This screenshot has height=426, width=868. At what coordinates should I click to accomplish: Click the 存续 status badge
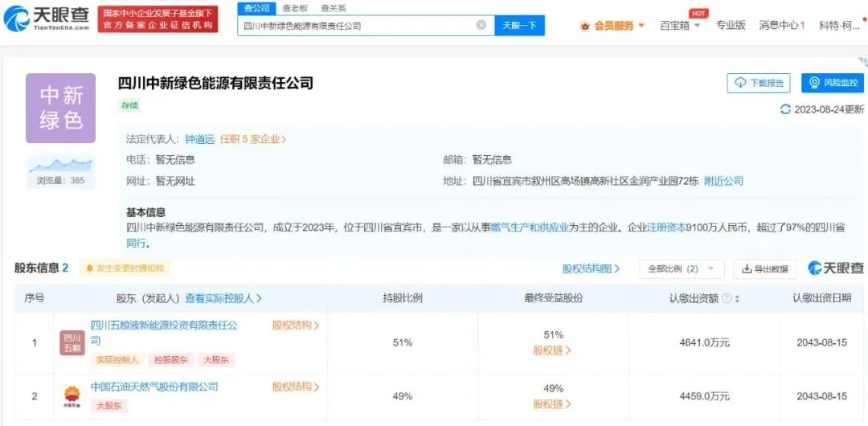coord(129,105)
